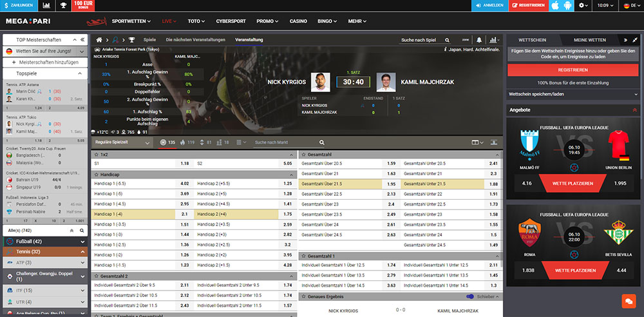Select Handicap 1 (-4) odds 2.1

tap(184, 214)
